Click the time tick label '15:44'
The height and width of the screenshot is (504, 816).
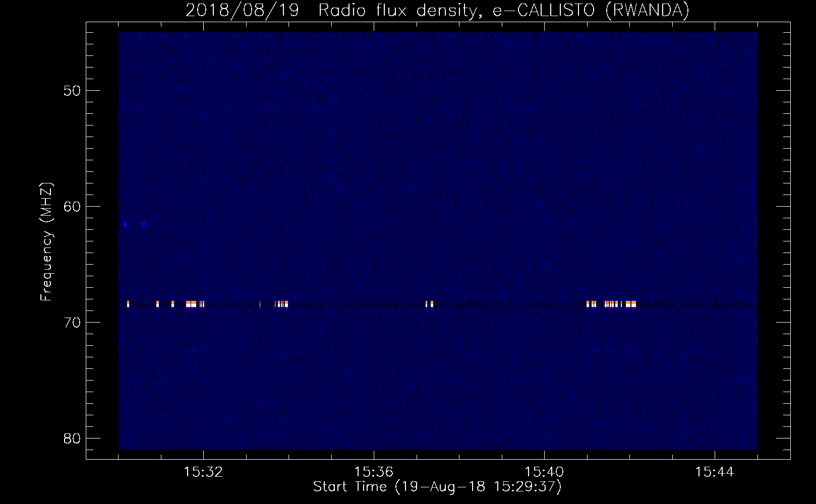(x=715, y=472)
